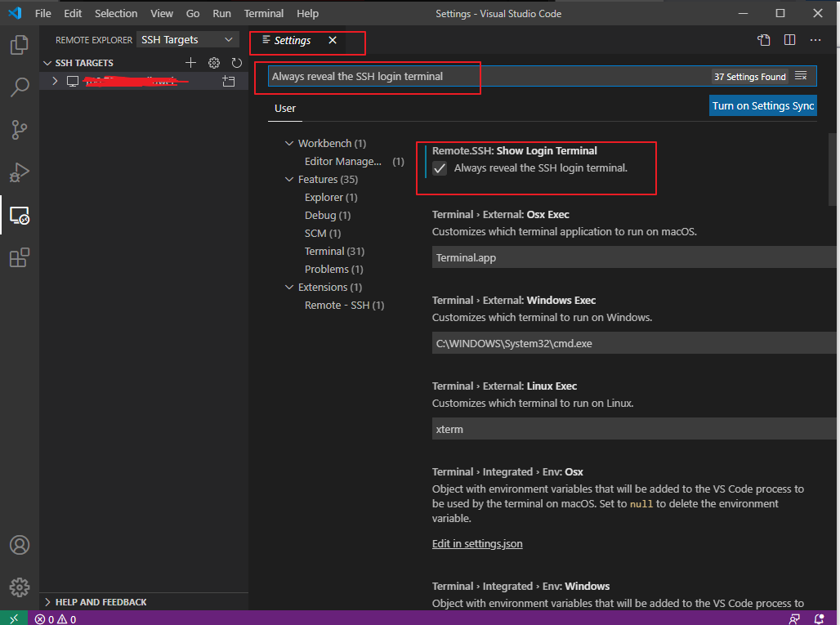Open notifications bell in status bar
The image size is (840, 625).
(819, 619)
